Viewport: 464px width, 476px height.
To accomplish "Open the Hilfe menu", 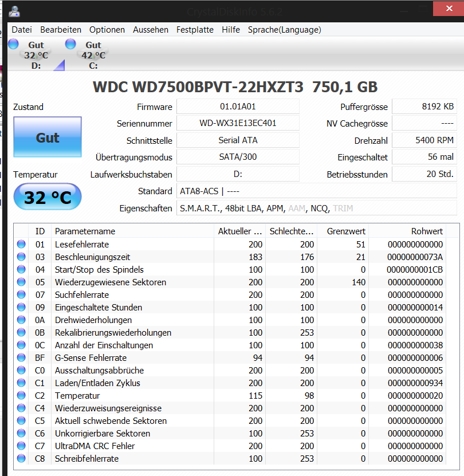I will (231, 30).
